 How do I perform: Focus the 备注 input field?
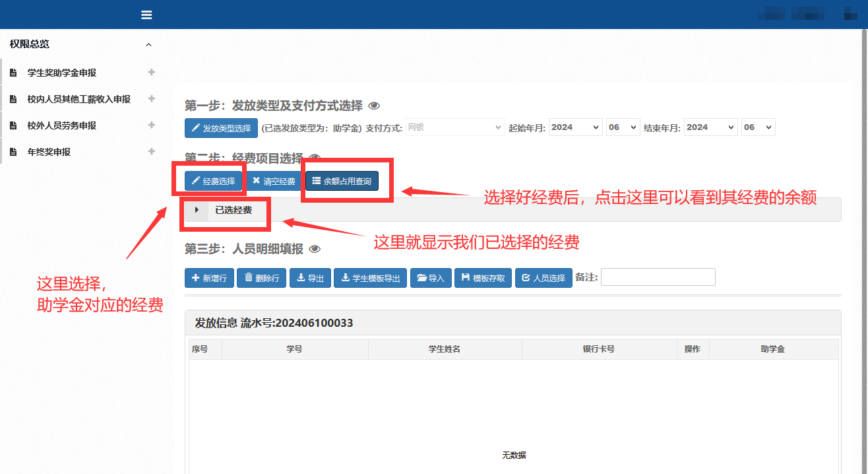click(x=658, y=277)
